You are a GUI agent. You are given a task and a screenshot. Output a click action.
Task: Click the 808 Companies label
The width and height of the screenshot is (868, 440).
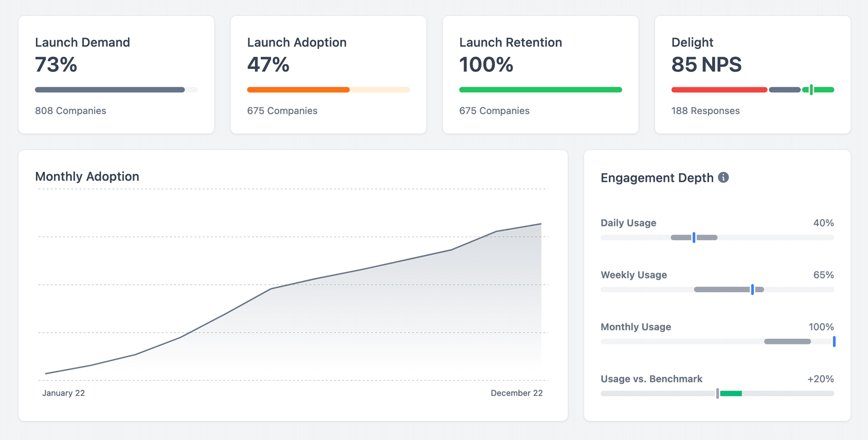(x=70, y=111)
